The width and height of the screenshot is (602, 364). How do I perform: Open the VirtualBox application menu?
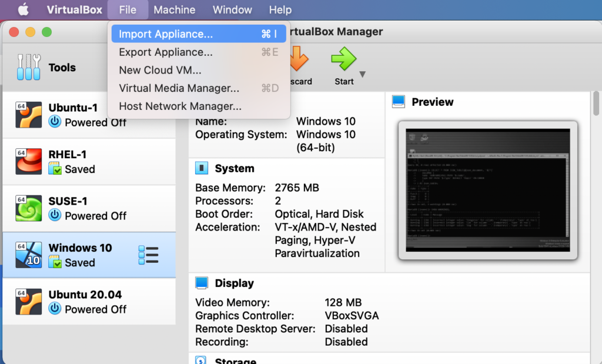click(75, 9)
